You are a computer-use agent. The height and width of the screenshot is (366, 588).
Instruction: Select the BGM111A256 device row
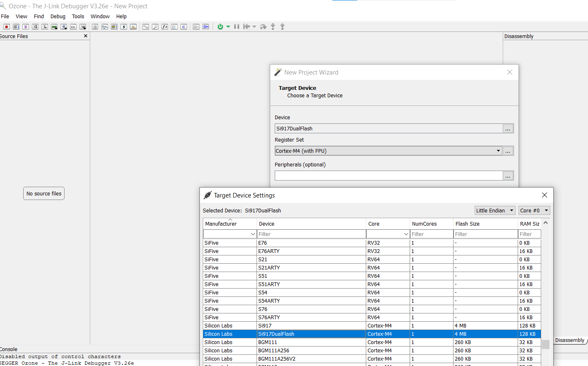pyautogui.click(x=372, y=351)
